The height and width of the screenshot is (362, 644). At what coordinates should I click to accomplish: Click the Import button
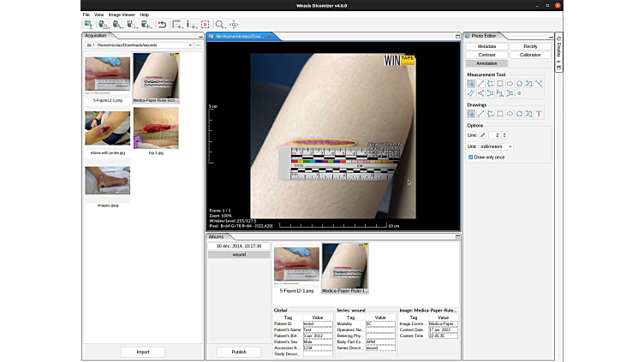pos(143,352)
